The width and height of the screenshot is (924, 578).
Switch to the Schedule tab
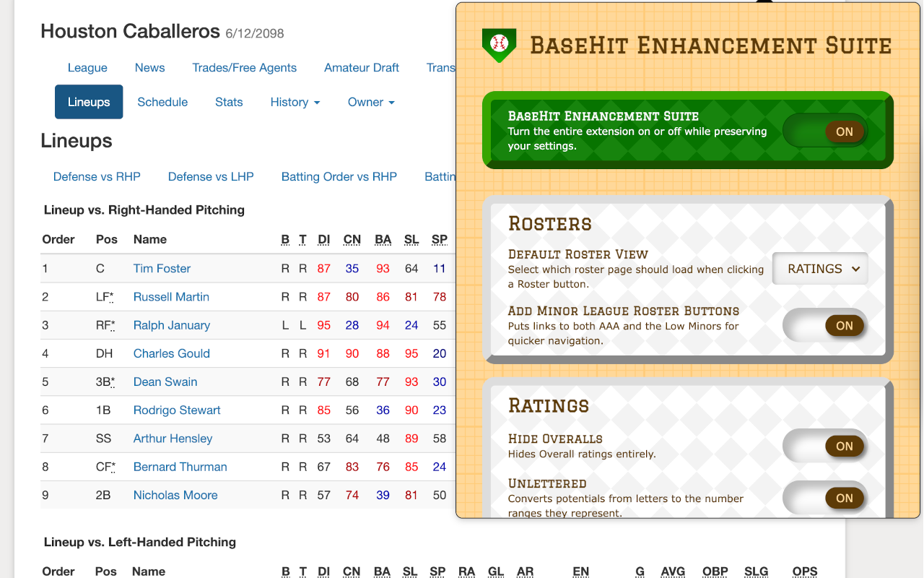click(x=162, y=102)
